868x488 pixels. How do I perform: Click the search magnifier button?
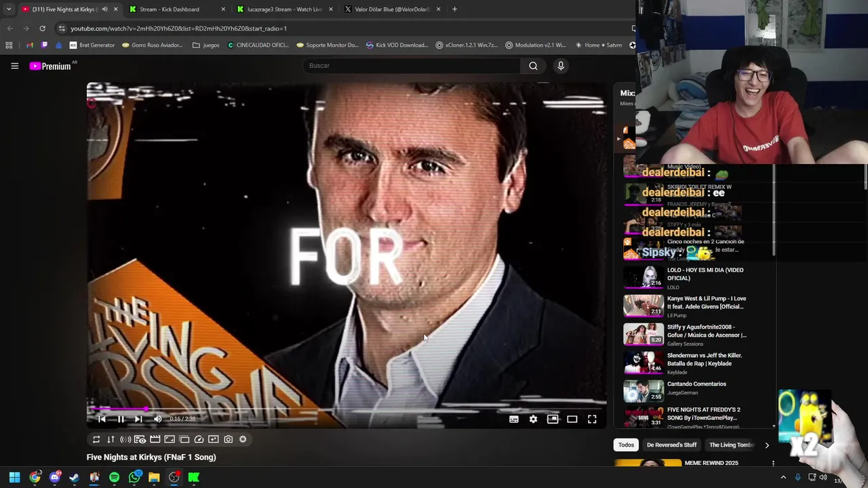(533, 66)
